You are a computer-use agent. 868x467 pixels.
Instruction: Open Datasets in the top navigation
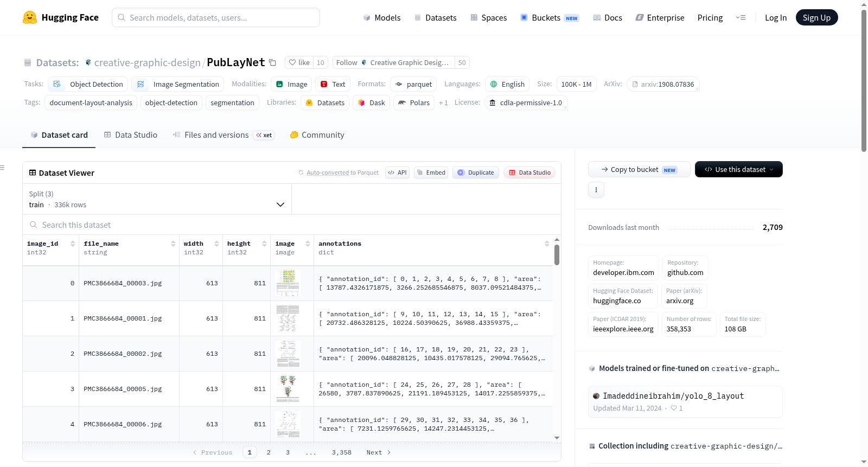[x=435, y=17]
